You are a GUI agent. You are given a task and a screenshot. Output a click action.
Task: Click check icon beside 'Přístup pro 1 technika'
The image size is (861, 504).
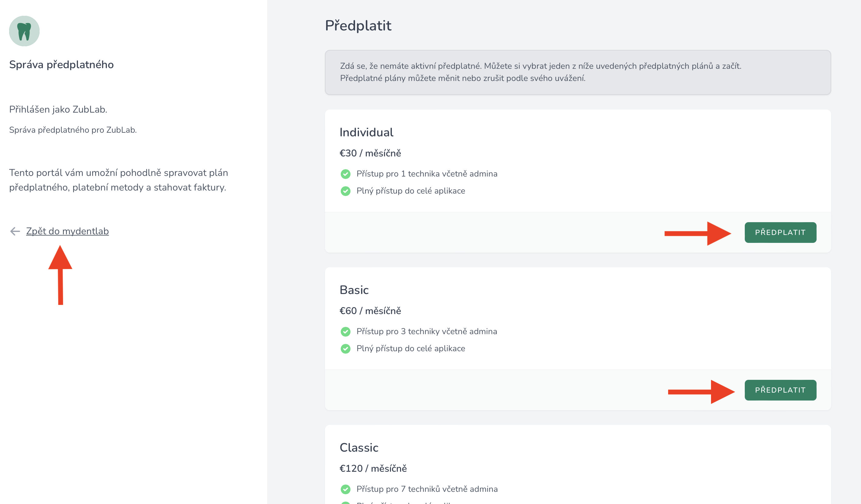point(345,174)
